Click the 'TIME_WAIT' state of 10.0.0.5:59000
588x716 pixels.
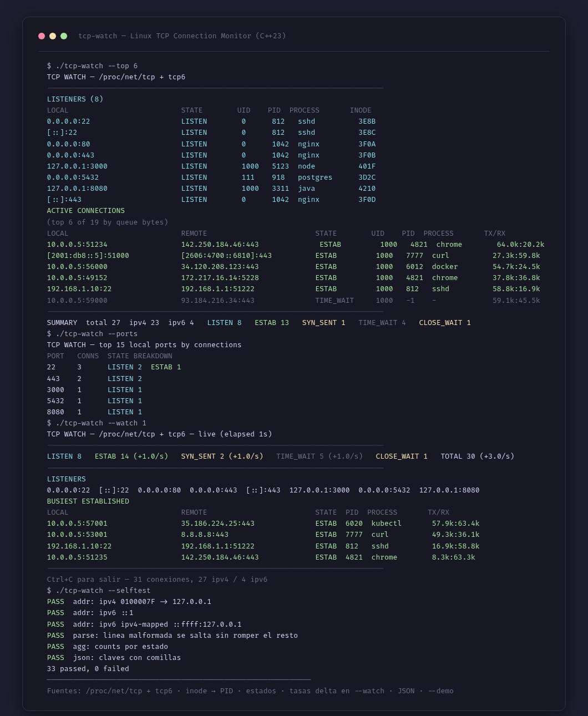[334, 301]
